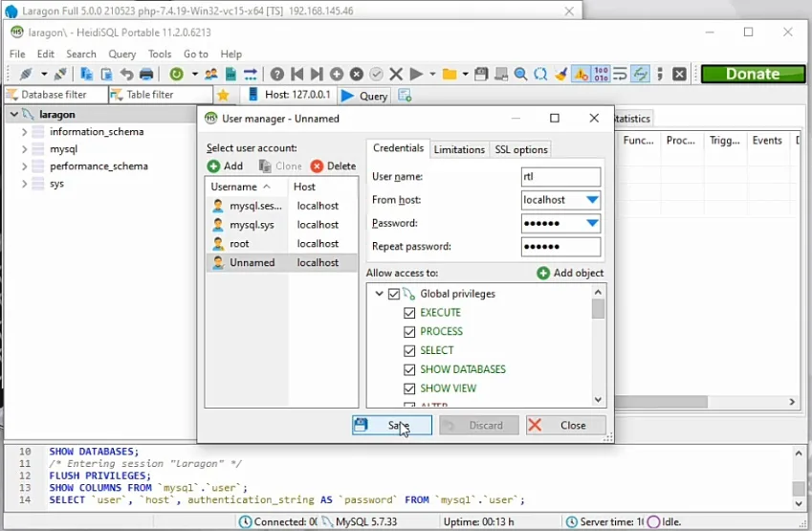
Task: Uncheck the EXECUTE privilege
Action: 409,313
